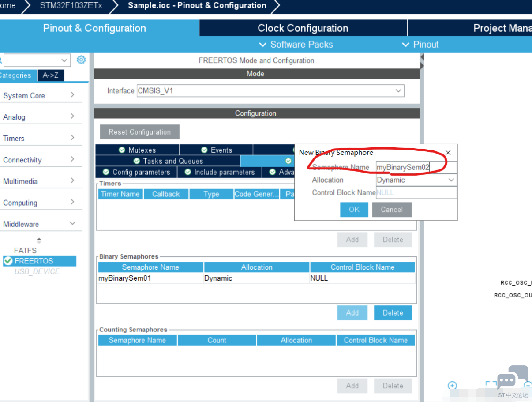Image resolution: width=532 pixels, height=402 pixels.
Task: Click Dynamic cell in Binary Semaphores row
Action: pos(256,278)
